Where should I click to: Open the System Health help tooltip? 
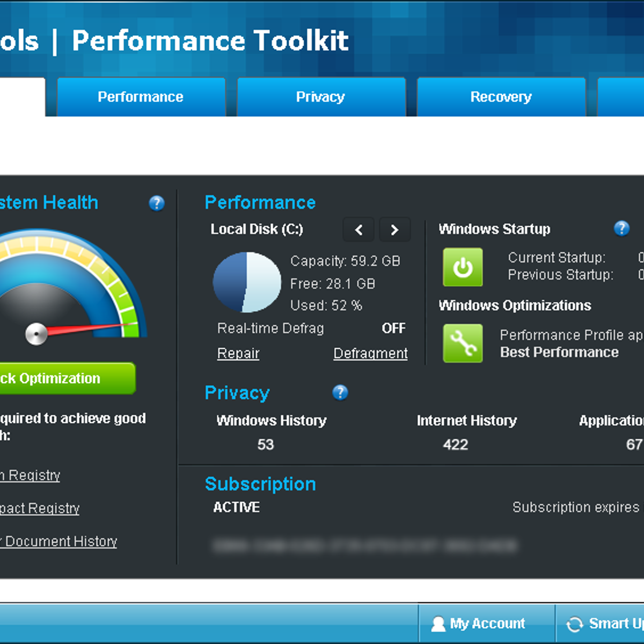point(156,203)
